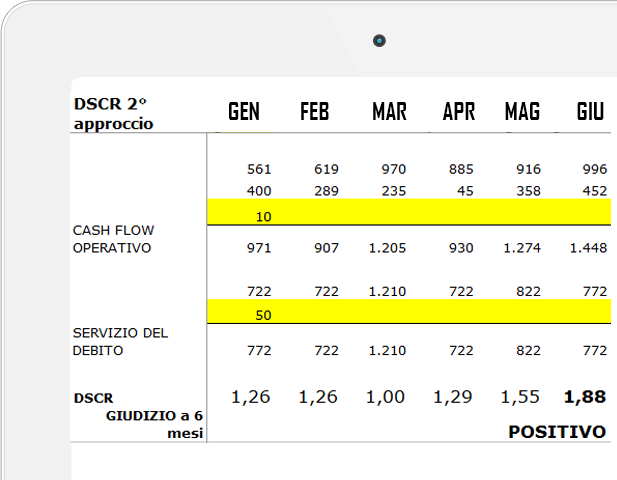Viewport: 617px width, 480px height.
Task: Select the FEB column header
Action: tap(314, 111)
